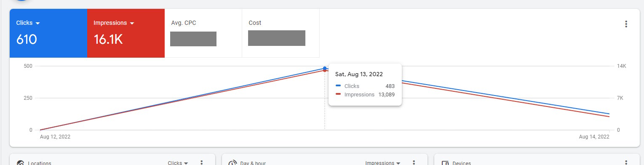644x165 pixels.
Task: Select the Avg. CPC metric tile
Action: click(203, 33)
